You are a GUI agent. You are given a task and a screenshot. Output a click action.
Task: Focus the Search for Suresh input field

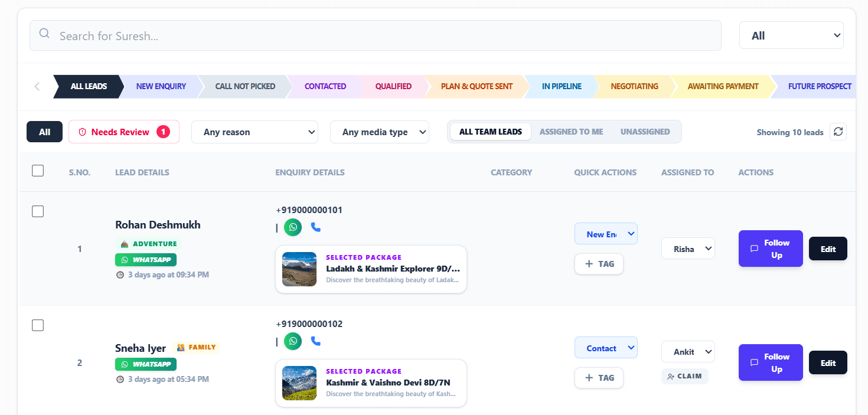pos(376,35)
